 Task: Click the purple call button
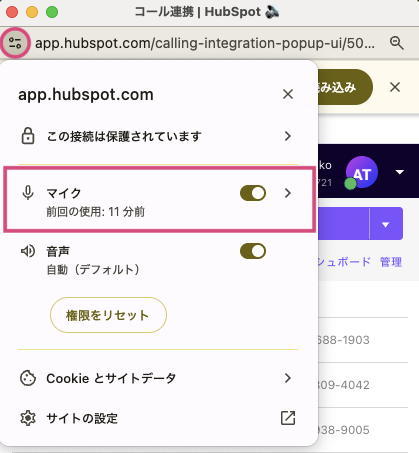(x=343, y=224)
